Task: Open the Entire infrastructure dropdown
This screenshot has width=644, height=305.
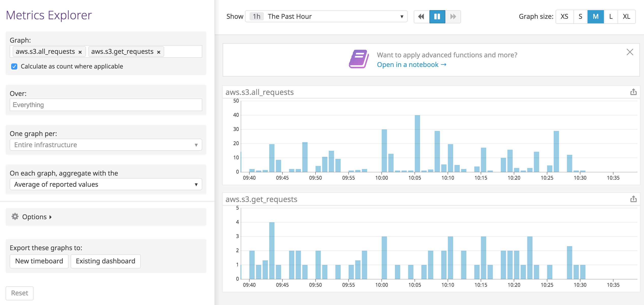Action: (106, 145)
